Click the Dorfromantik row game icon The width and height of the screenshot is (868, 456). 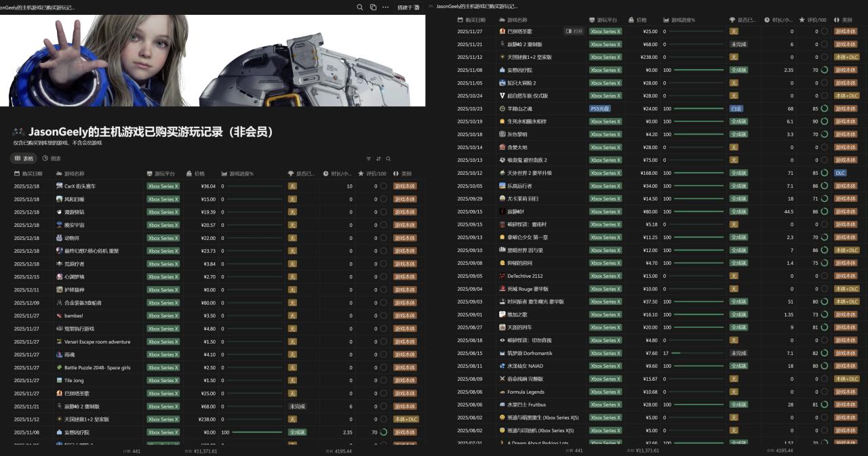[x=502, y=353]
